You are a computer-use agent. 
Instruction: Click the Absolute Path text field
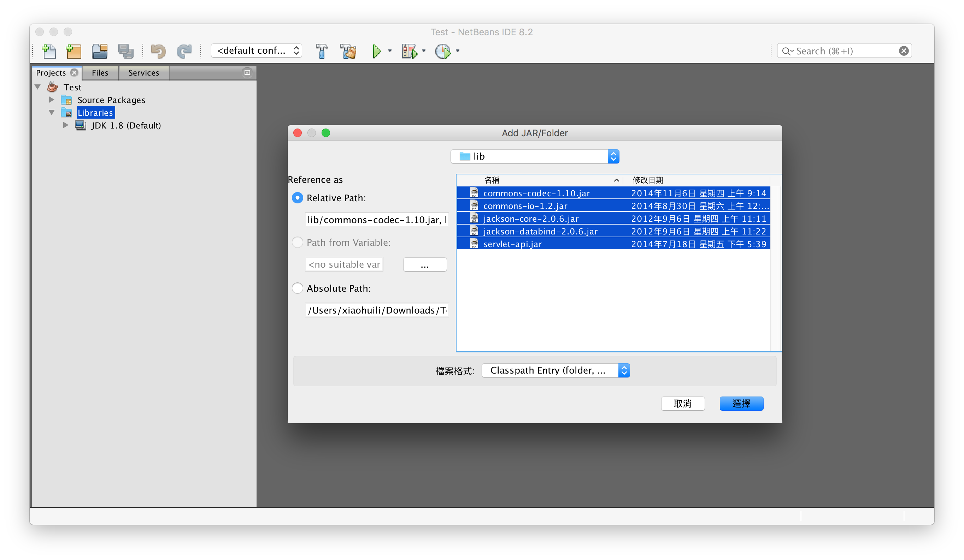377,310
